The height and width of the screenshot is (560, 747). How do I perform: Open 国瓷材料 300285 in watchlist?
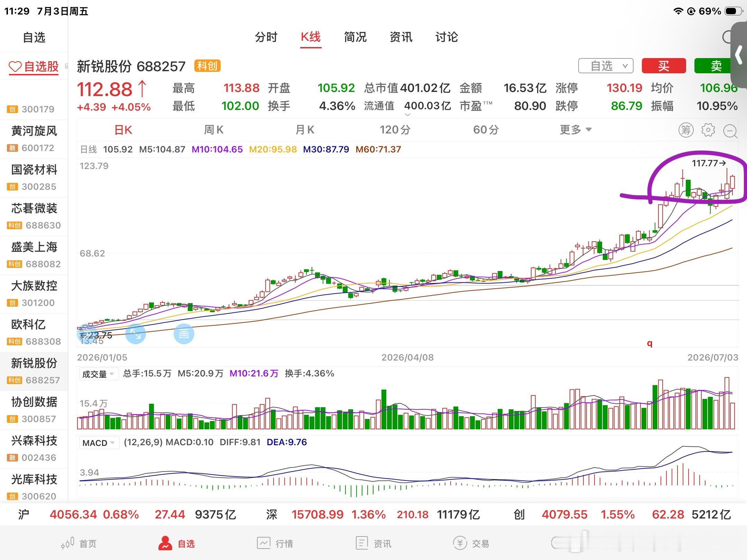(34, 178)
